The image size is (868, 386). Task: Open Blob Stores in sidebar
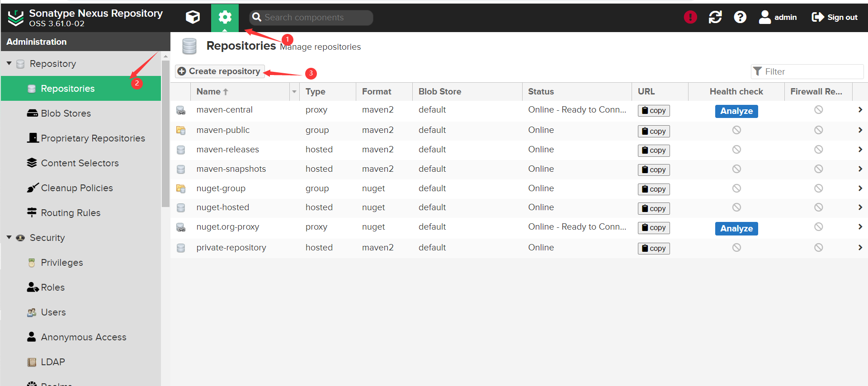click(x=81, y=113)
